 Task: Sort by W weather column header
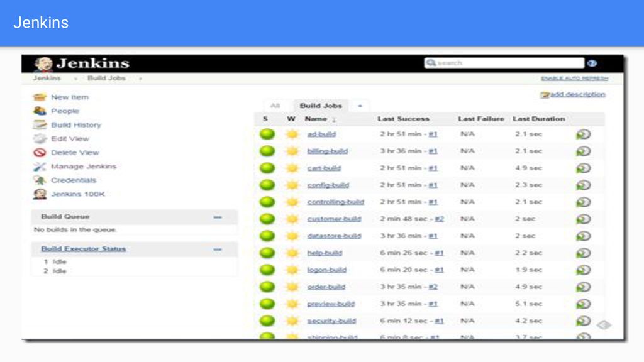[291, 119]
